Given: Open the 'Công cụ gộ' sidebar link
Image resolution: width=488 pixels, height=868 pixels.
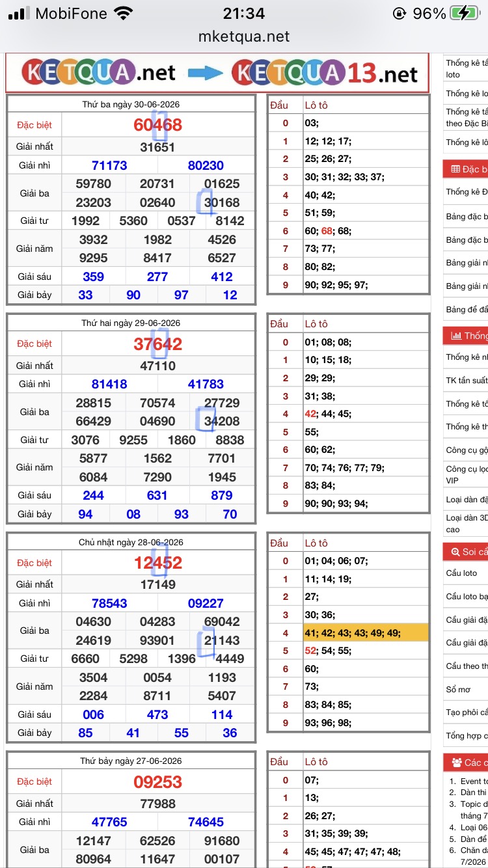Looking at the screenshot, I should click(467, 450).
